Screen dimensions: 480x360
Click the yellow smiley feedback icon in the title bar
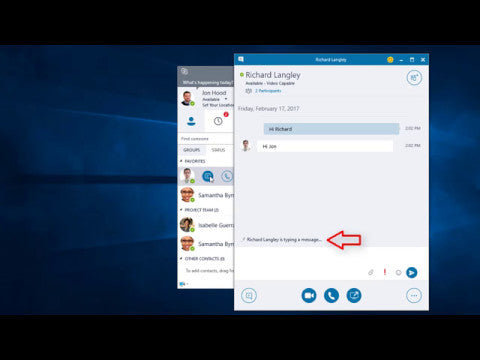(x=390, y=60)
